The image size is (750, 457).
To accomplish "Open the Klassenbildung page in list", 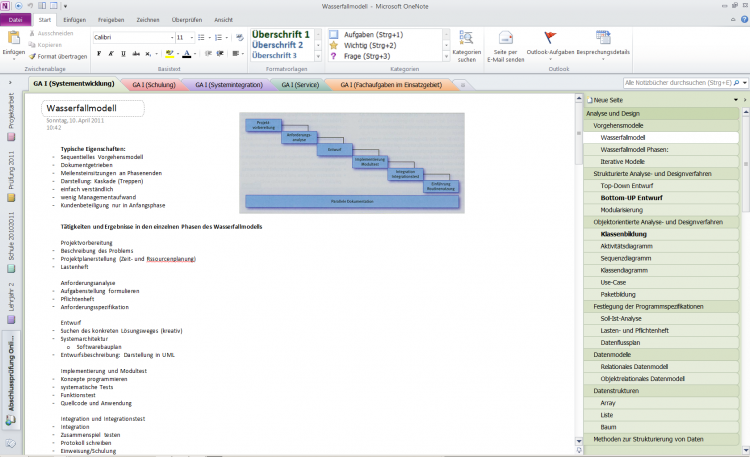I will coord(625,234).
